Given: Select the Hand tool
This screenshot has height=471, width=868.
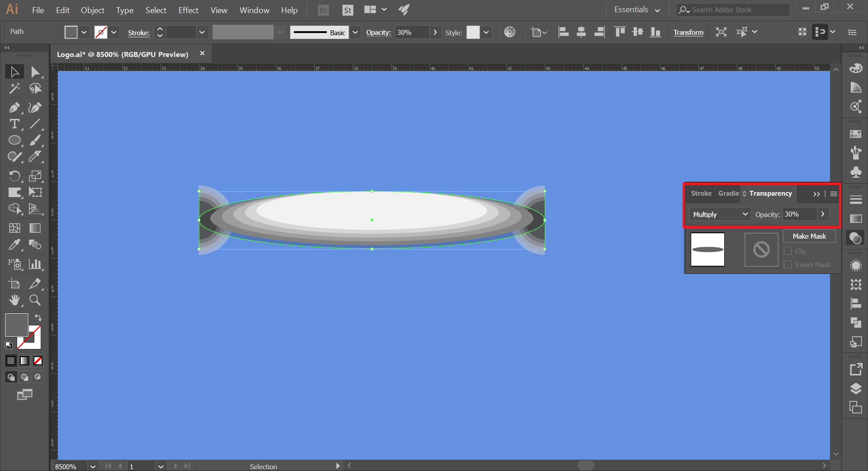Looking at the screenshot, I should pyautogui.click(x=14, y=300).
